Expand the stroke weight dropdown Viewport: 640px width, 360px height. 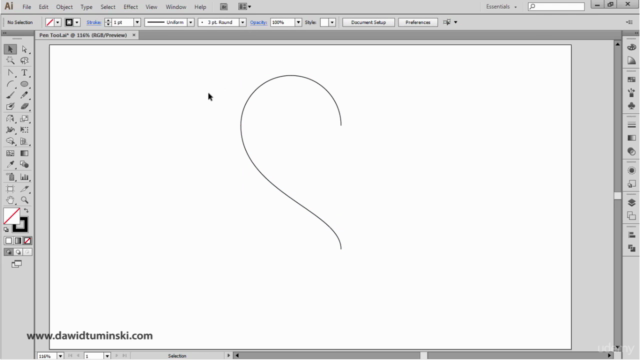coord(137,22)
